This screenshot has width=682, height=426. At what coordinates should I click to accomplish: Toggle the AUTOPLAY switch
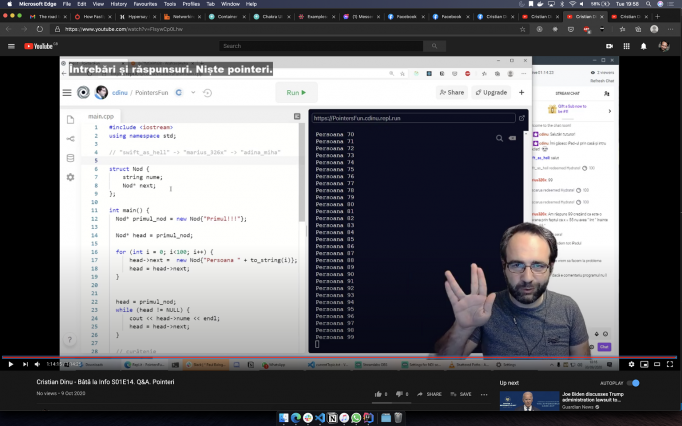633,383
